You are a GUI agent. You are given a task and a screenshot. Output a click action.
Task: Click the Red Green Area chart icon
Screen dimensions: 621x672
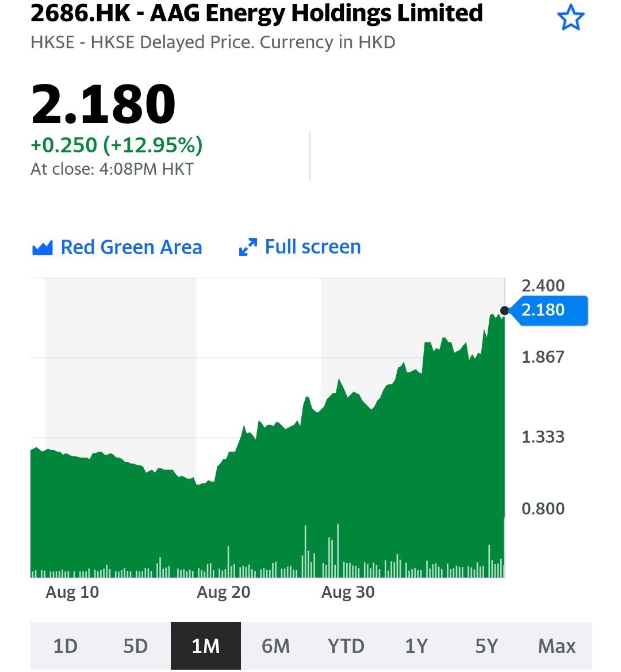[43, 248]
